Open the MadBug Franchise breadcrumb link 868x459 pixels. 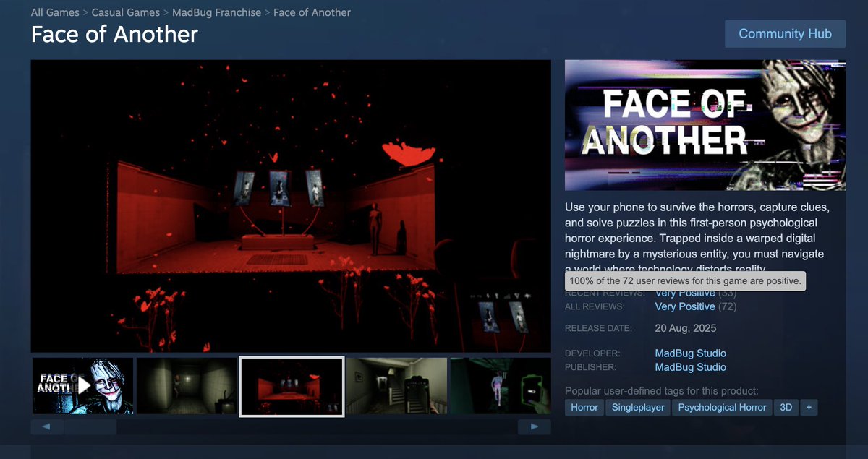(217, 13)
